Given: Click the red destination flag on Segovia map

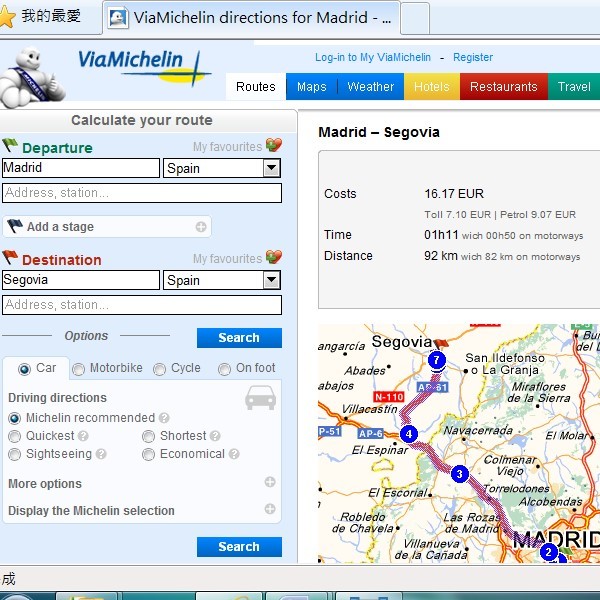Looking at the screenshot, I should tap(441, 343).
